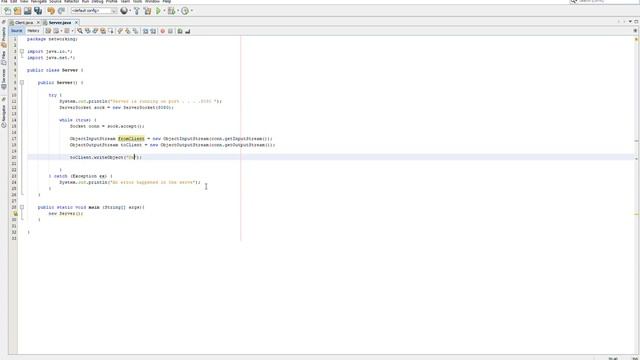
Task: Click the 'package networking;' line
Action: pyautogui.click(x=52, y=39)
